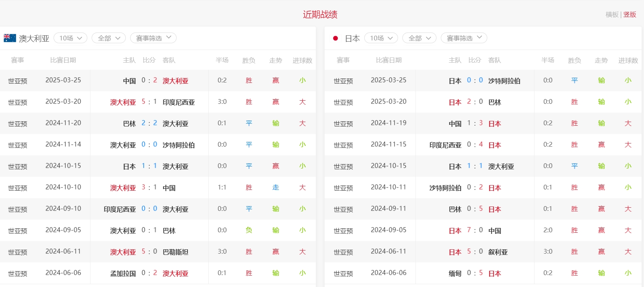Switch to 竖版 vertical layout

click(630, 15)
